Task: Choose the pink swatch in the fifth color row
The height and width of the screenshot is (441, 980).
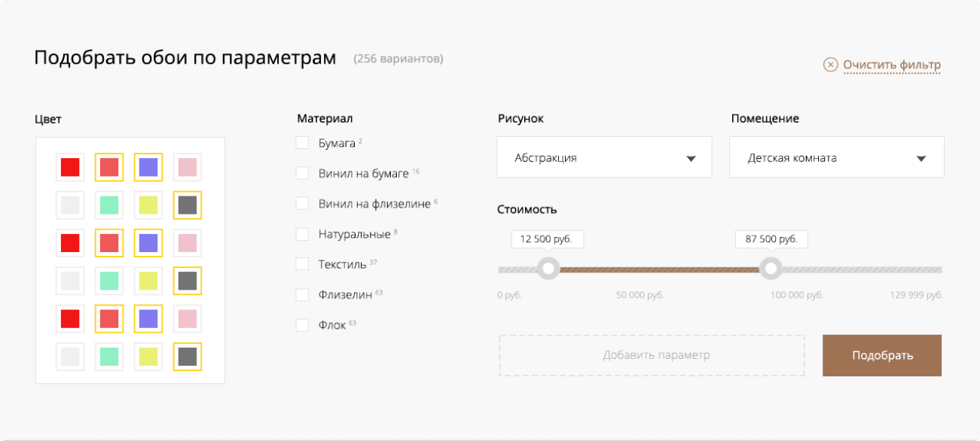Action: click(x=188, y=319)
